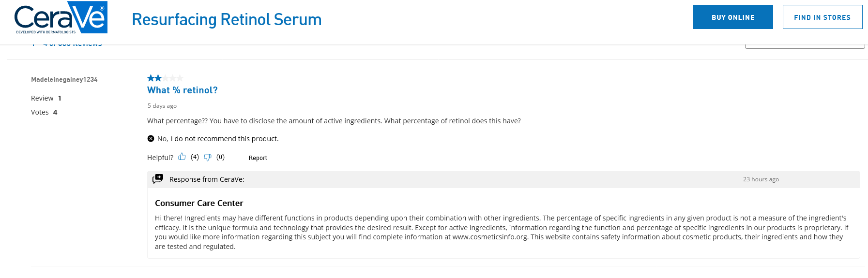The width and height of the screenshot is (868, 278).
Task: Report this review
Action: click(x=258, y=158)
